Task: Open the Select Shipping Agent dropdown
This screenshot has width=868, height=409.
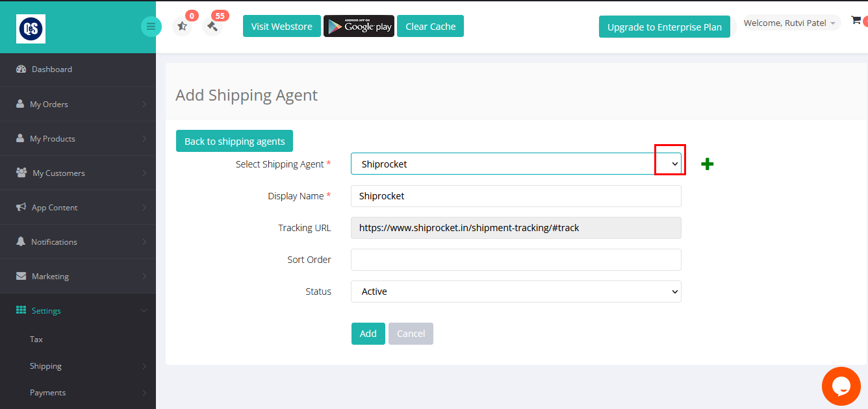Action: tap(516, 164)
